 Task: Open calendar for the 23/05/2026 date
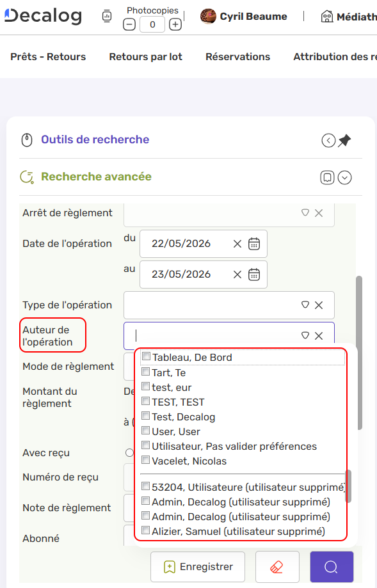pos(254,274)
